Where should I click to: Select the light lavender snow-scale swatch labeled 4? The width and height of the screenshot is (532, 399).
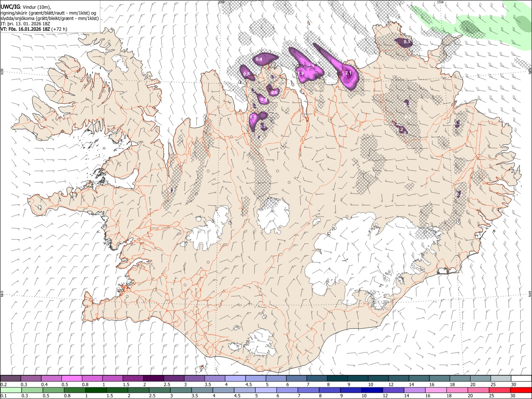click(x=235, y=379)
